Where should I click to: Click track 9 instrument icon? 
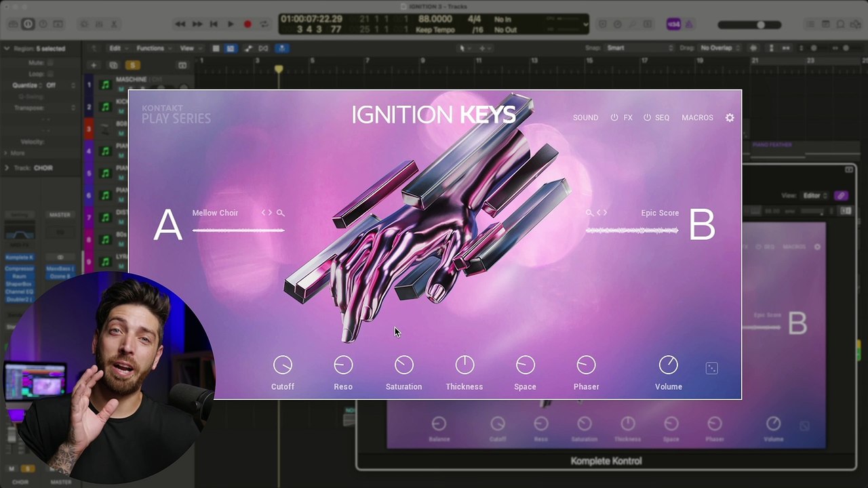point(105,261)
